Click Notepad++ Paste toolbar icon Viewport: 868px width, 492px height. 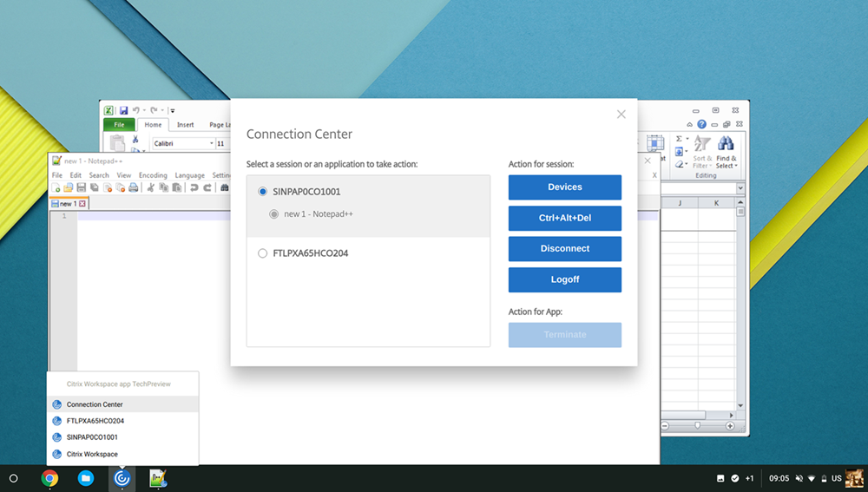(x=176, y=187)
